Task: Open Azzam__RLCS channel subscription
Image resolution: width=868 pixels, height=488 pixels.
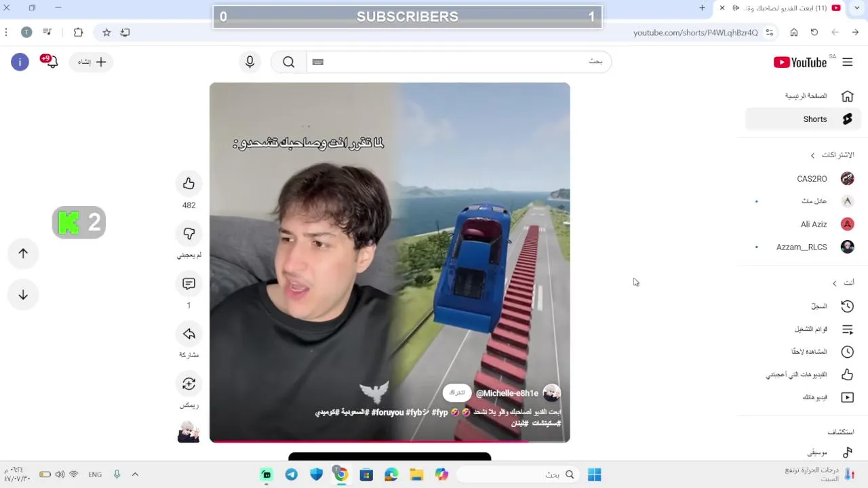Action: pyautogui.click(x=803, y=247)
